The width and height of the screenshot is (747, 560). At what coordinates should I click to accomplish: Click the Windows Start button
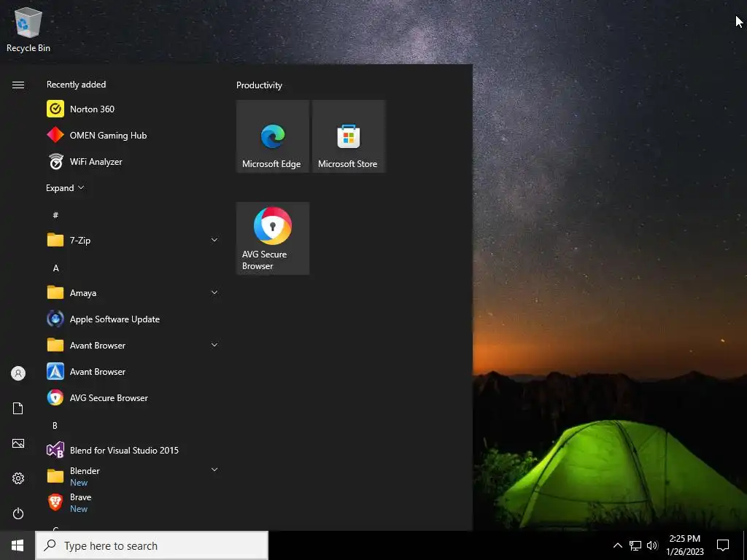click(x=18, y=545)
